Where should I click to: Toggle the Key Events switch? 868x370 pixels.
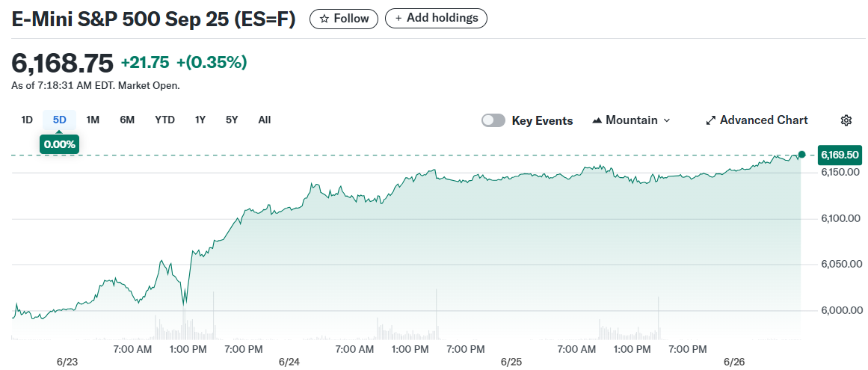(x=493, y=120)
